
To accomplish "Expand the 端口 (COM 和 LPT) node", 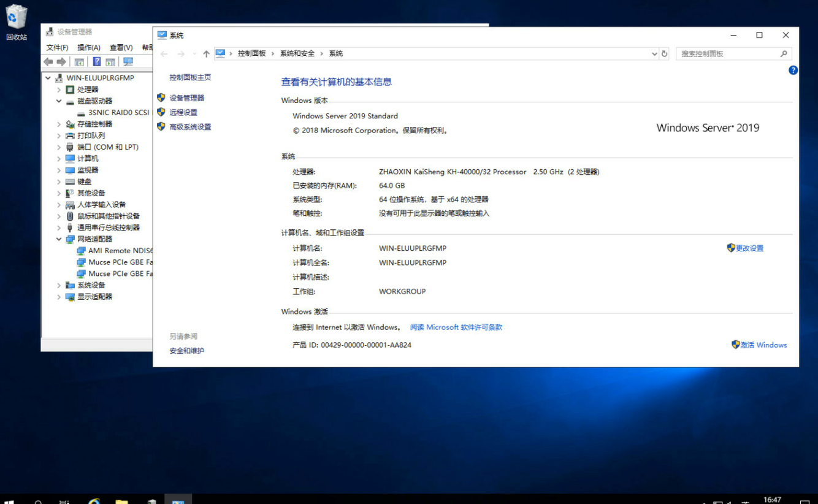I will (x=59, y=147).
